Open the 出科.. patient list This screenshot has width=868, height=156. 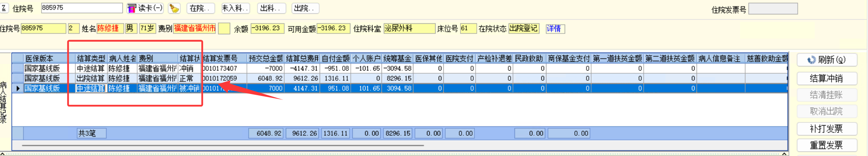pyautogui.click(x=271, y=8)
